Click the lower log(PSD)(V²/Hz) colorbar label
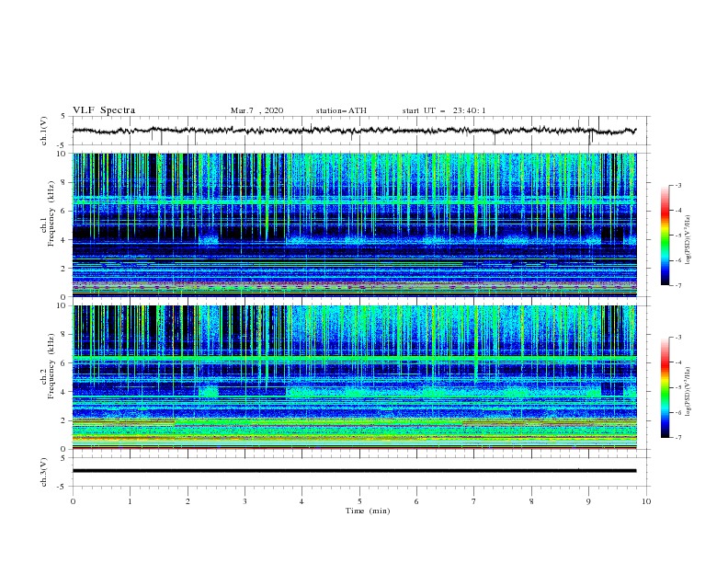 (689, 392)
